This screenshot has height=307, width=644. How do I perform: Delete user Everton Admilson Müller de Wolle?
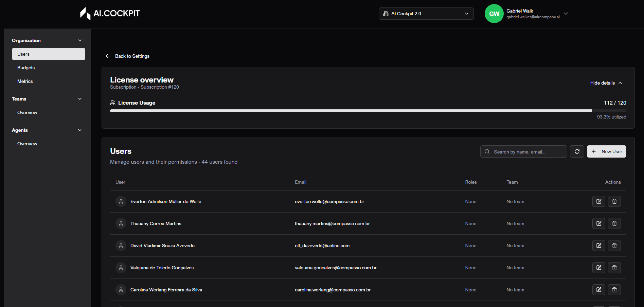pyautogui.click(x=614, y=201)
